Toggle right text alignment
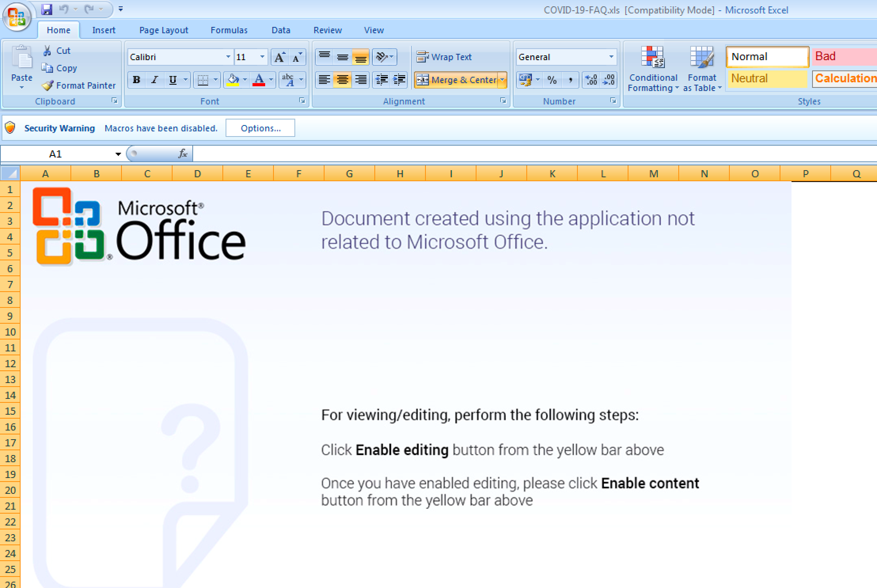 360,80
